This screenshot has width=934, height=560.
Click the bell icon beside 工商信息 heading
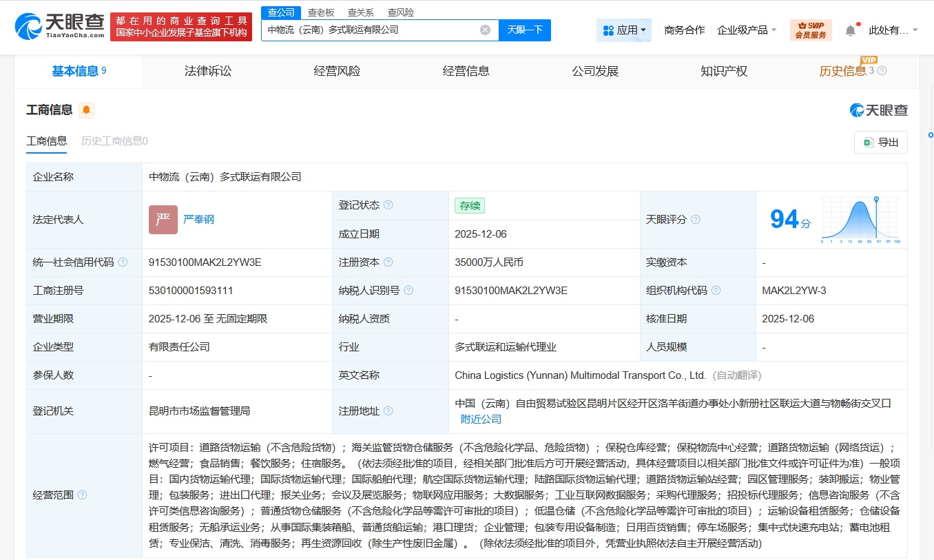pyautogui.click(x=85, y=110)
